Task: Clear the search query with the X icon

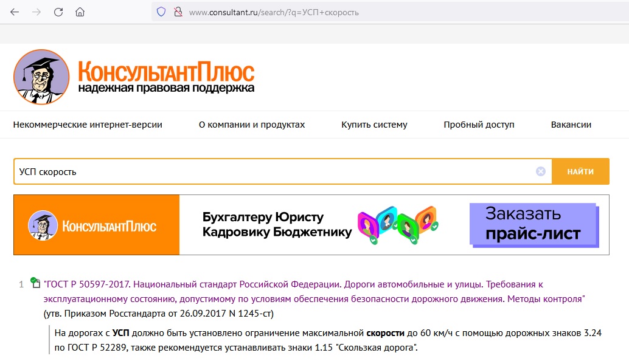Action: [540, 171]
